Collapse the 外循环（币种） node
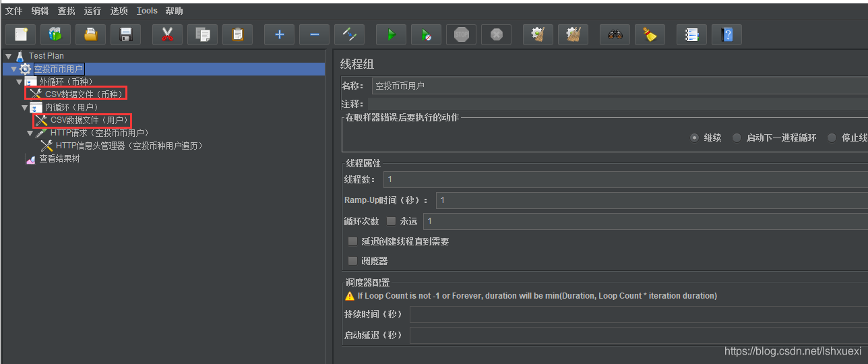 19,82
